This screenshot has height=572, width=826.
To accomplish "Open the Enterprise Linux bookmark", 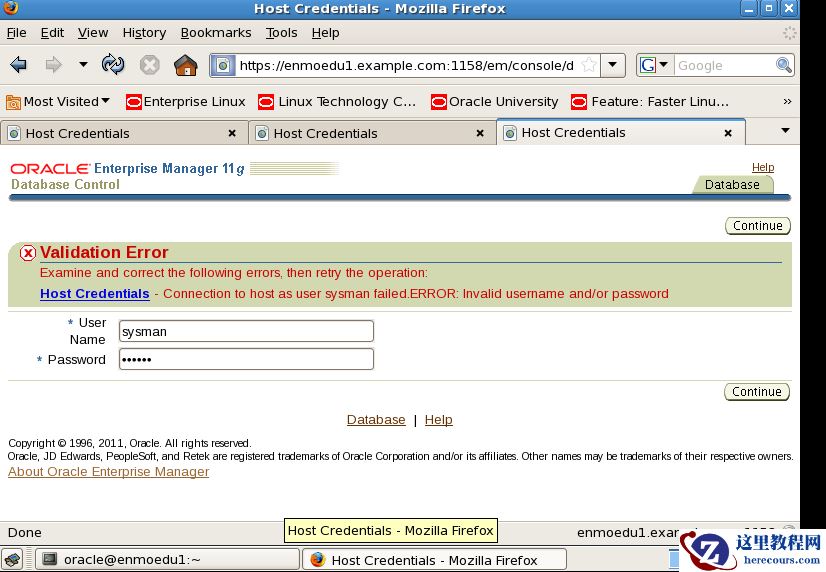I will click(186, 101).
